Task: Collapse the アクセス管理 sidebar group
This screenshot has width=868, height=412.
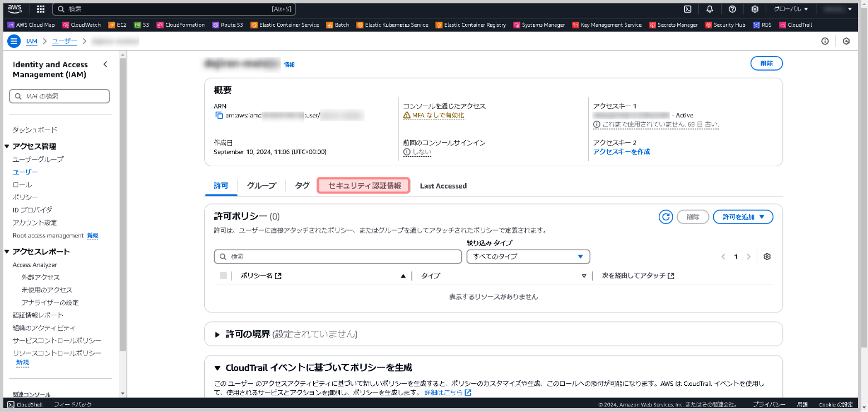Action: tap(7, 147)
